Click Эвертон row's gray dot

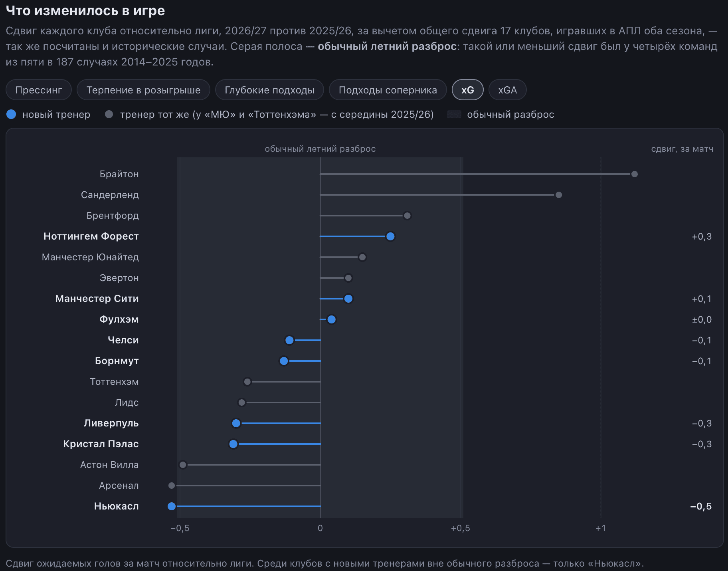[x=348, y=278]
